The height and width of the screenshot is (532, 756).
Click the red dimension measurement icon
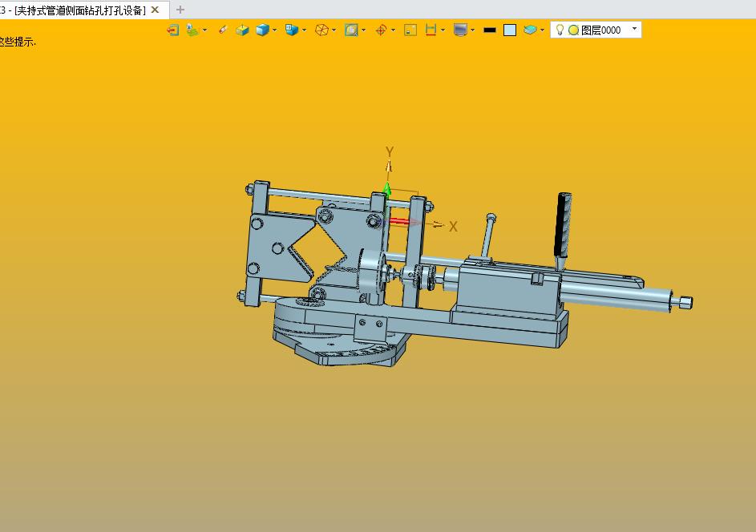click(x=431, y=30)
